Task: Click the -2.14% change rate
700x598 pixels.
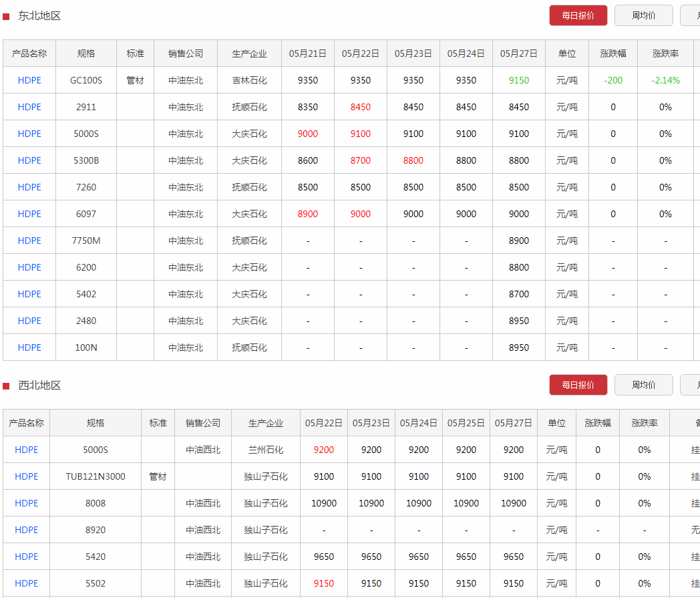Action: coord(665,80)
